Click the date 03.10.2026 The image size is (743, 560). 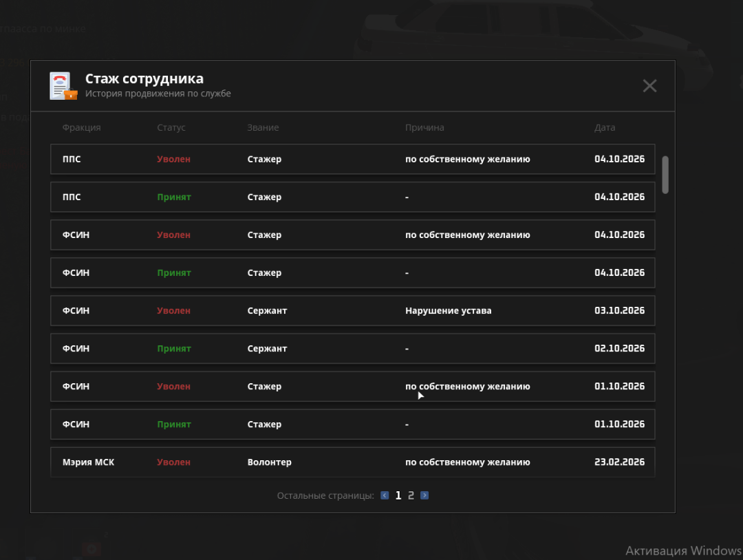point(619,310)
